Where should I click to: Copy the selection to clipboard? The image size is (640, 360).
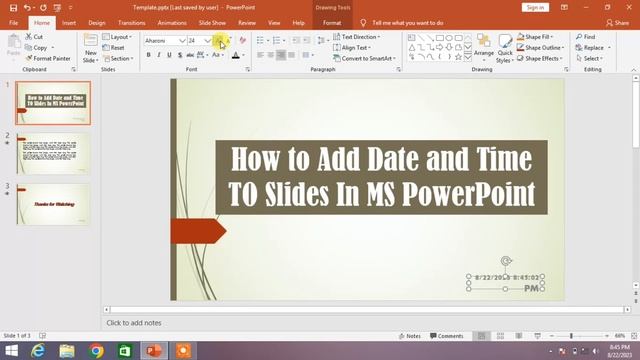click(x=36, y=48)
